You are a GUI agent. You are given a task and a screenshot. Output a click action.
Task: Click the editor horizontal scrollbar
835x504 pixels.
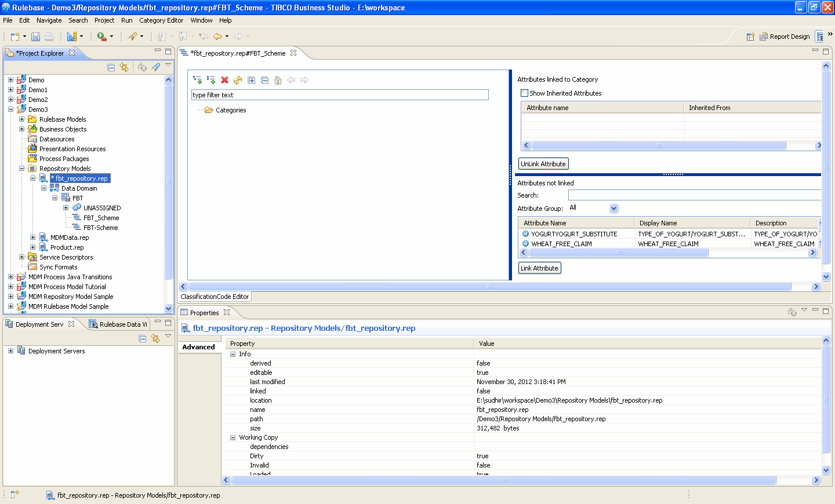[490, 287]
